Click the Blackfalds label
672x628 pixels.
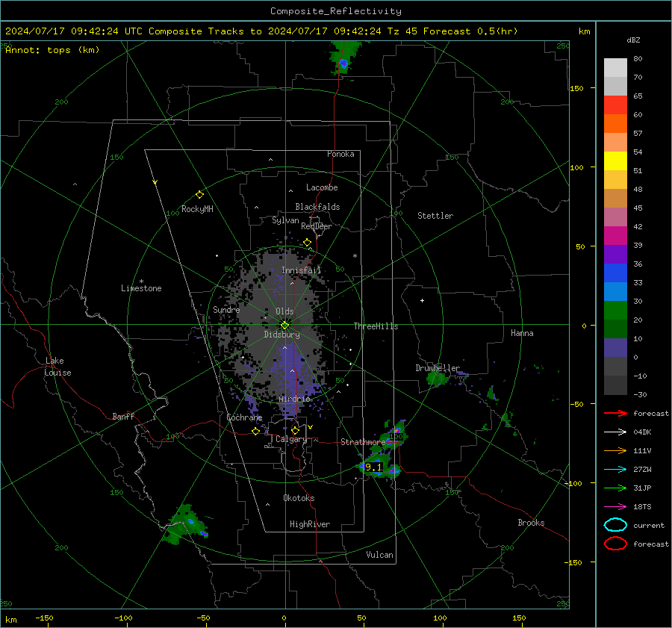pyautogui.click(x=317, y=207)
